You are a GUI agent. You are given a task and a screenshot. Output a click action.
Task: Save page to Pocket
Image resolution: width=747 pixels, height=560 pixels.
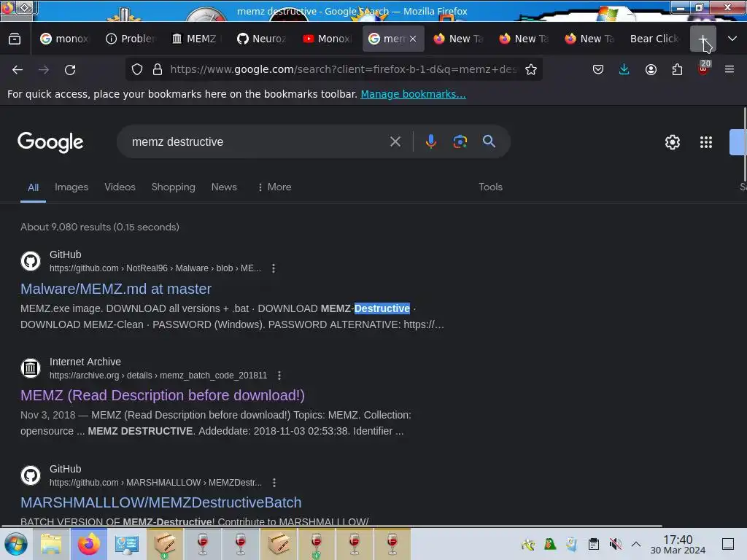click(598, 69)
